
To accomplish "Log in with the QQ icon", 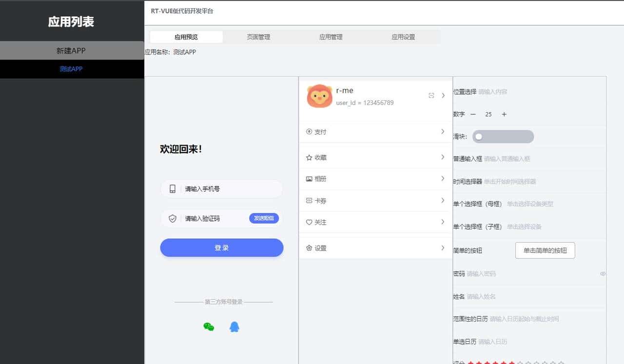I will (x=234, y=327).
